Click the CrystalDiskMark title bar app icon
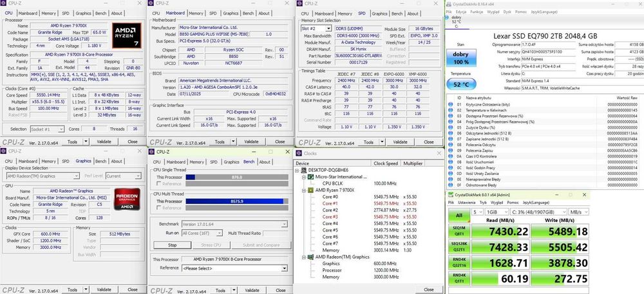This screenshot has width=644, height=294. coord(451,195)
